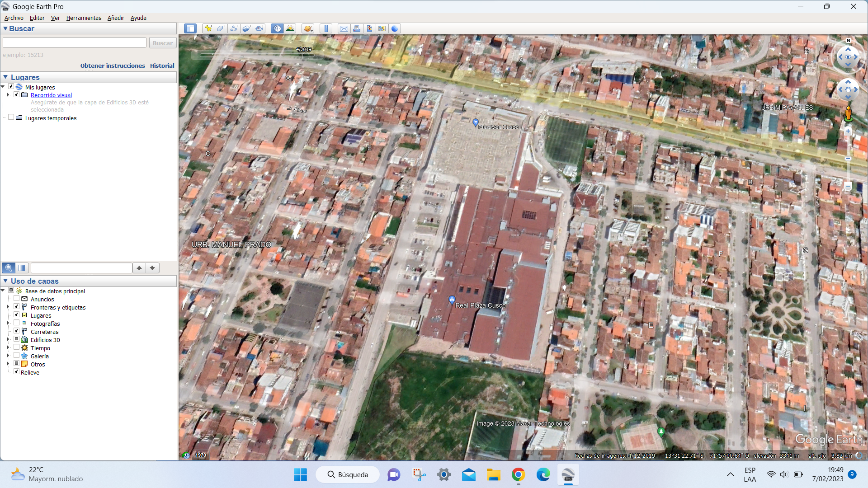The width and height of the screenshot is (868, 488).
Task: Check the Lugares temporales checkbox
Action: (11, 117)
